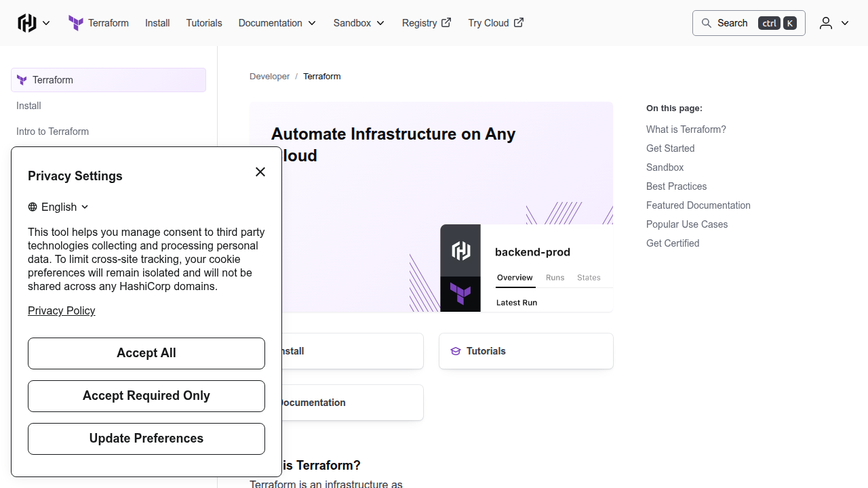Click the Latest Run label

click(517, 303)
